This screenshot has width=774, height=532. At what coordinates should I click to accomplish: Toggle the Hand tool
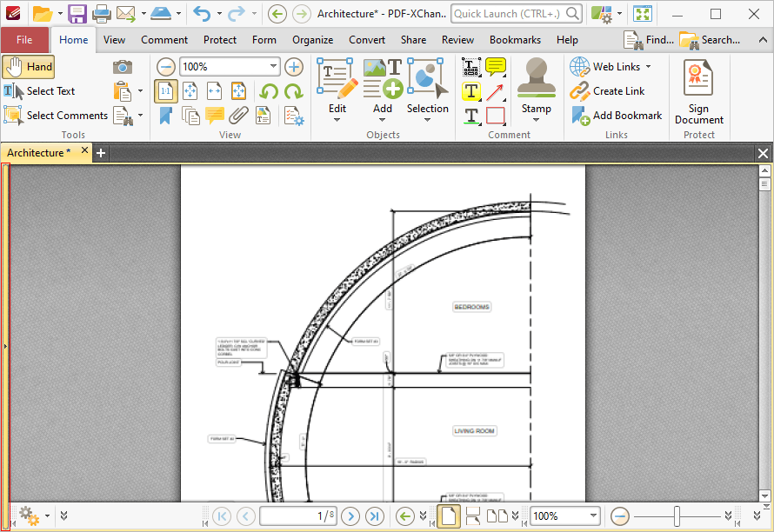29,67
